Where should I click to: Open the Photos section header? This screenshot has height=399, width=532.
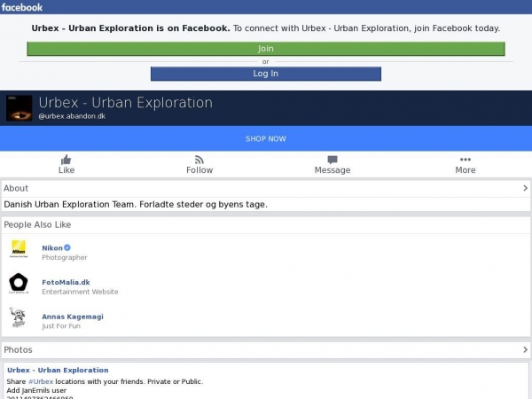click(266, 350)
